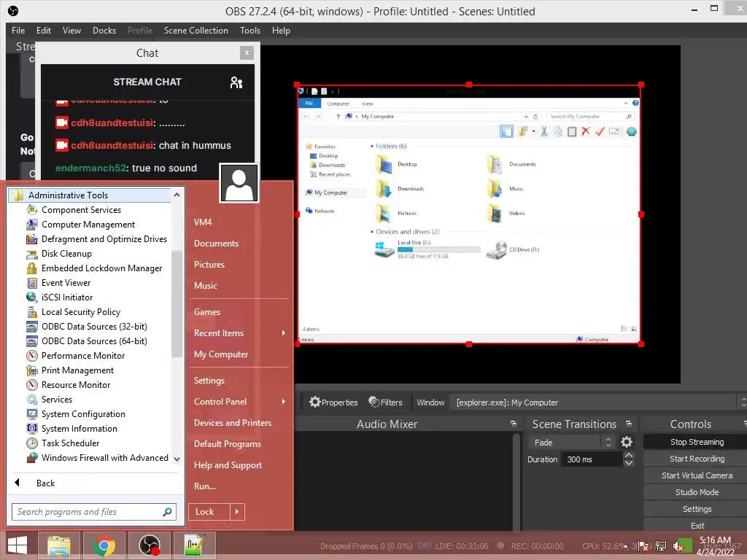Start Disk Cleanup utility

(x=59, y=254)
